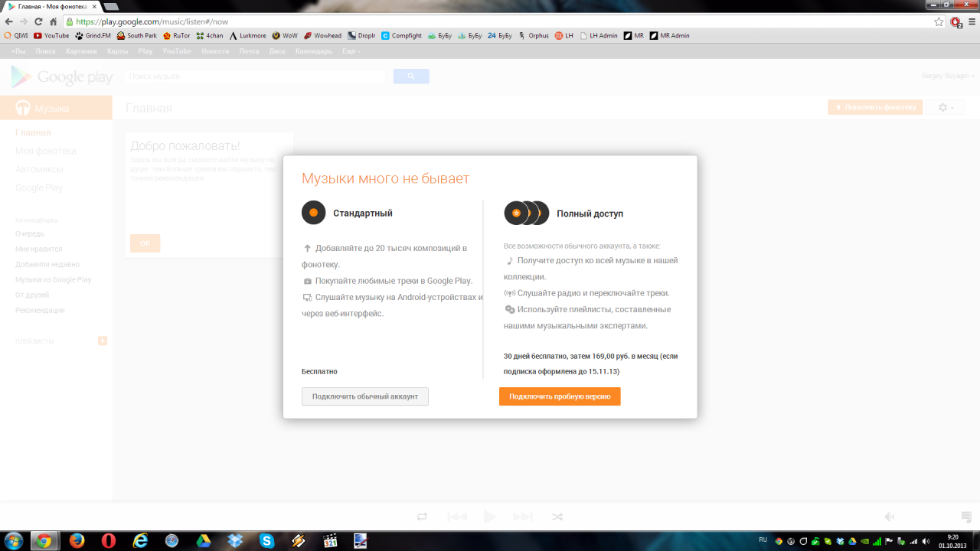Open the MR Admin bookmark
This screenshot has height=551, width=980.
coord(669,35)
